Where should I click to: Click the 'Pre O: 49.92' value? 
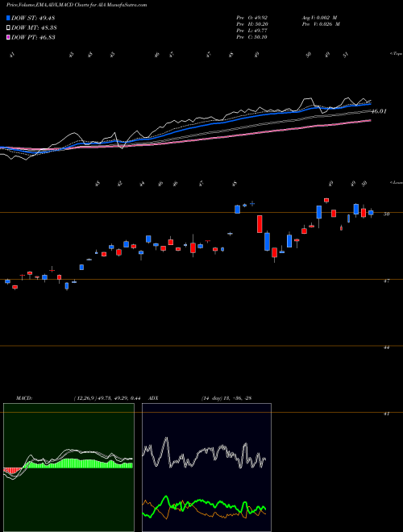tap(252, 18)
